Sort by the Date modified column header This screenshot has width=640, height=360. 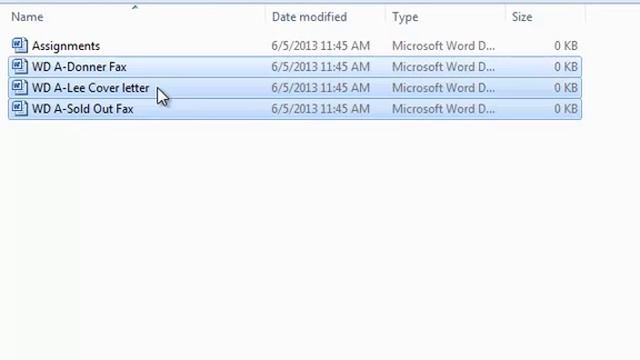(309, 17)
